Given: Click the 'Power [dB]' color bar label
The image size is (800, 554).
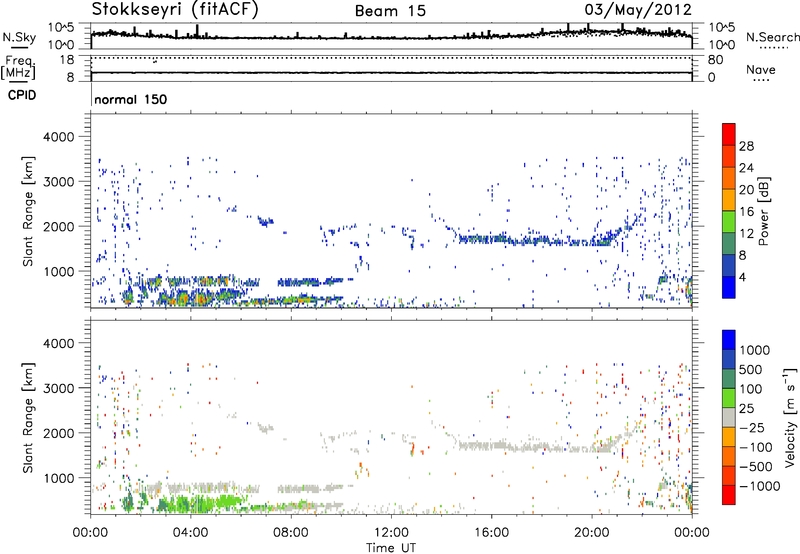Looking at the screenshot, I should (763, 211).
